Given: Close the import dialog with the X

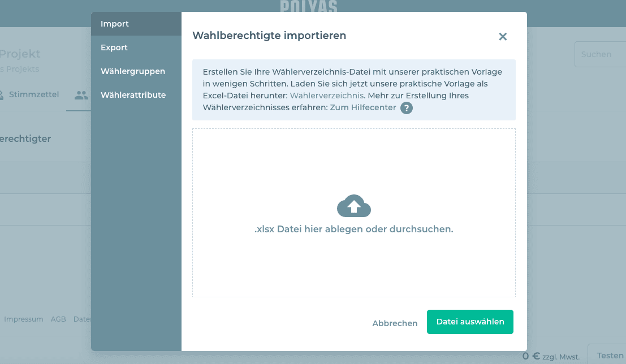Looking at the screenshot, I should click(x=502, y=37).
